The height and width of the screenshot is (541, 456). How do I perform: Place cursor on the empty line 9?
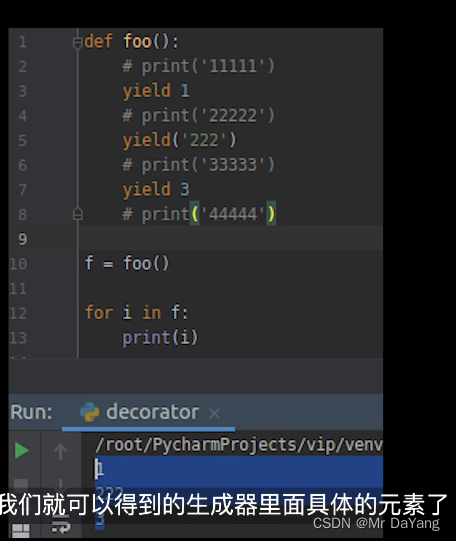pos(231,238)
